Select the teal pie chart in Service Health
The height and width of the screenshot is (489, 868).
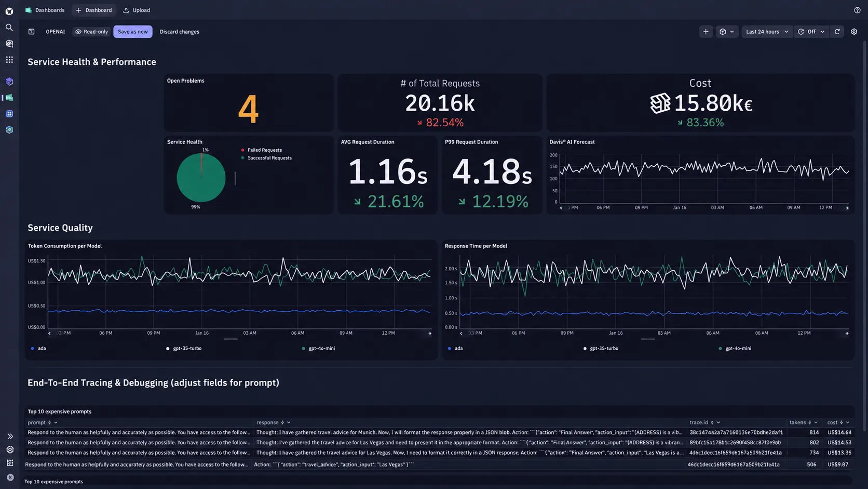tap(201, 178)
